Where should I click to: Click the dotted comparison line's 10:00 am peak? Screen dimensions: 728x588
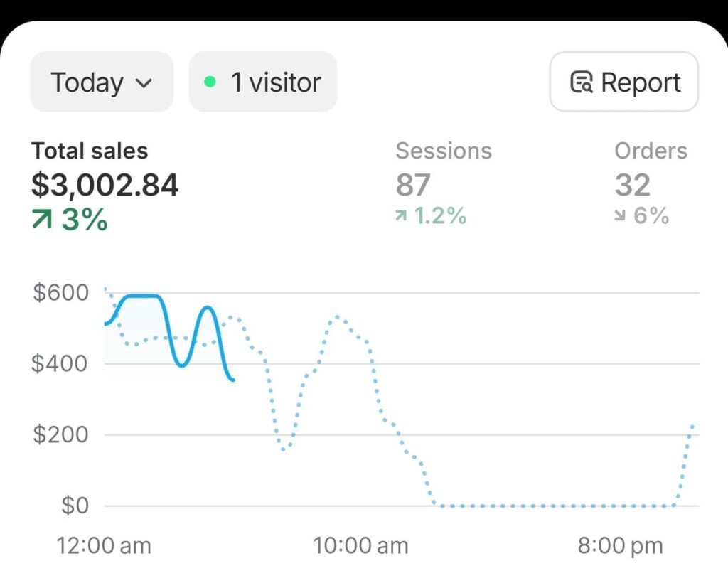(338, 317)
